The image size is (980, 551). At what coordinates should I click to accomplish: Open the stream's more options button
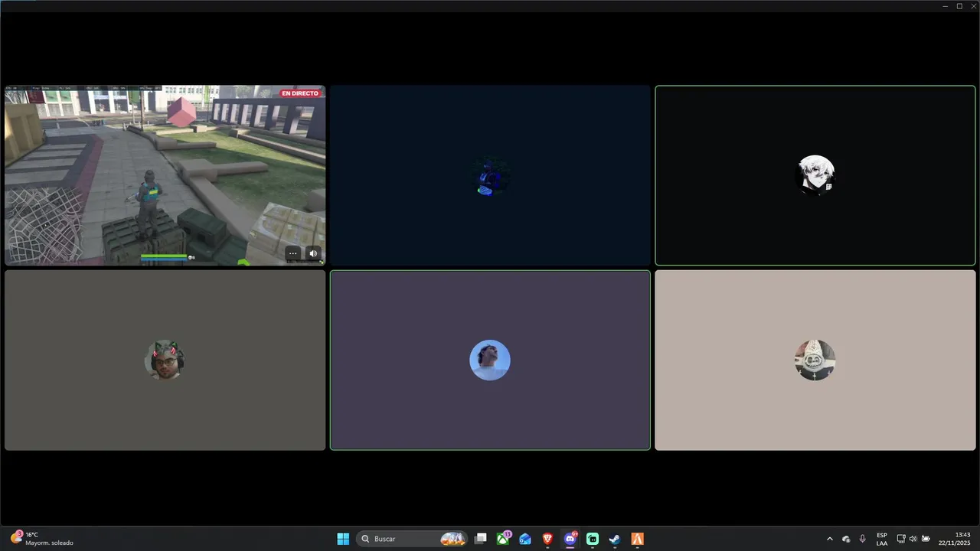(x=292, y=253)
